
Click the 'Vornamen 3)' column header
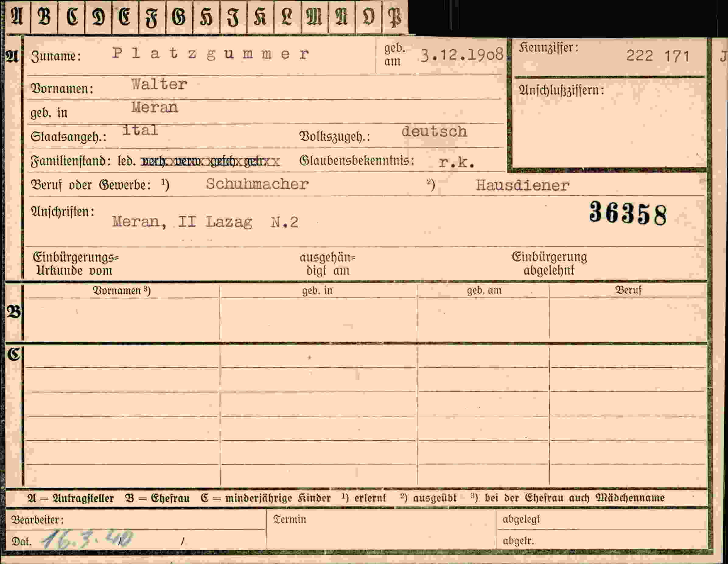[122, 290]
